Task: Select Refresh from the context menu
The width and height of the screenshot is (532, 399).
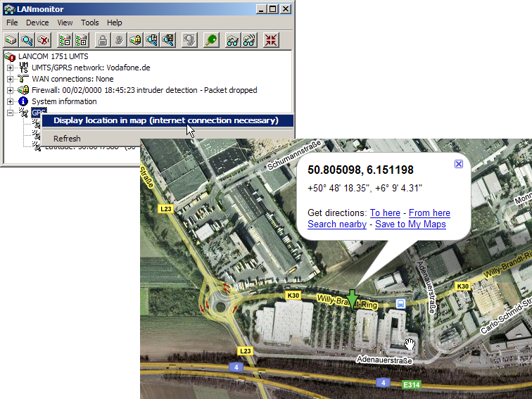Action: point(67,139)
